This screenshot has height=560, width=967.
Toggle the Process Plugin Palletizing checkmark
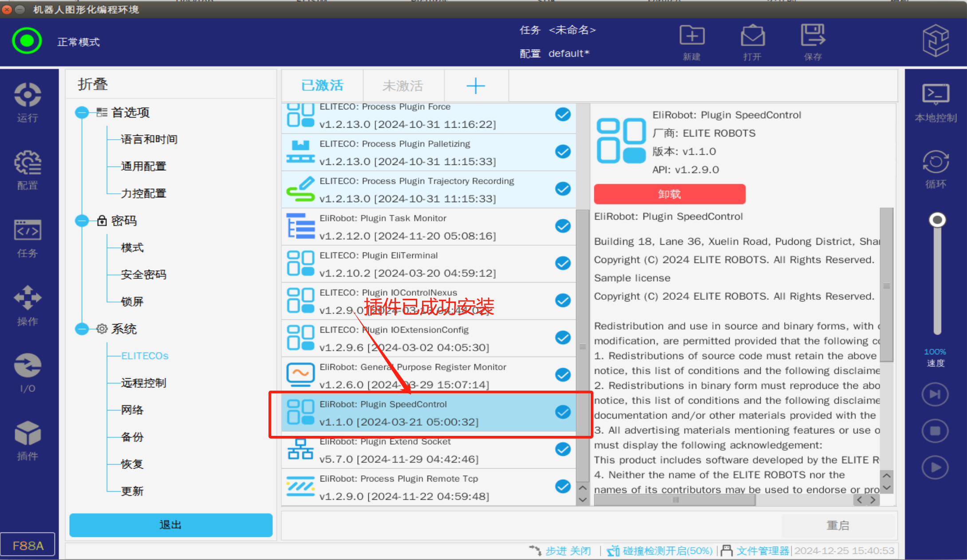pos(563,152)
